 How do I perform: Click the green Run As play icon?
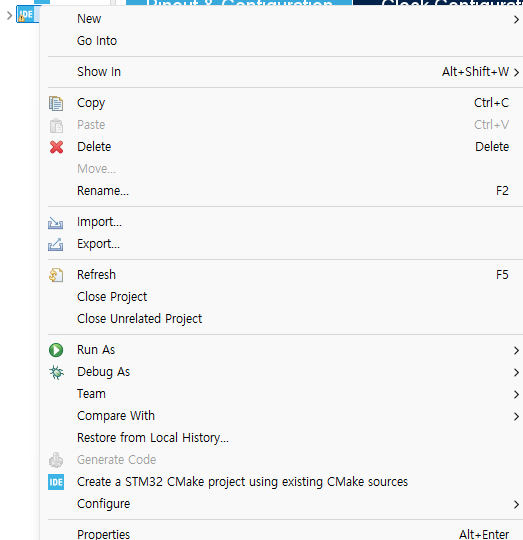(56, 350)
